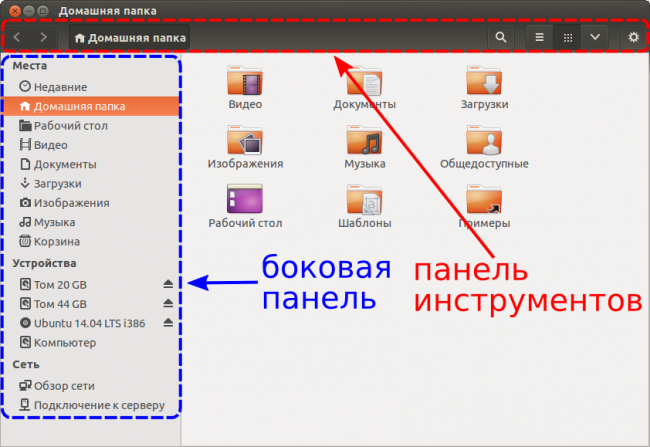Open the gear settings menu

[x=633, y=37]
